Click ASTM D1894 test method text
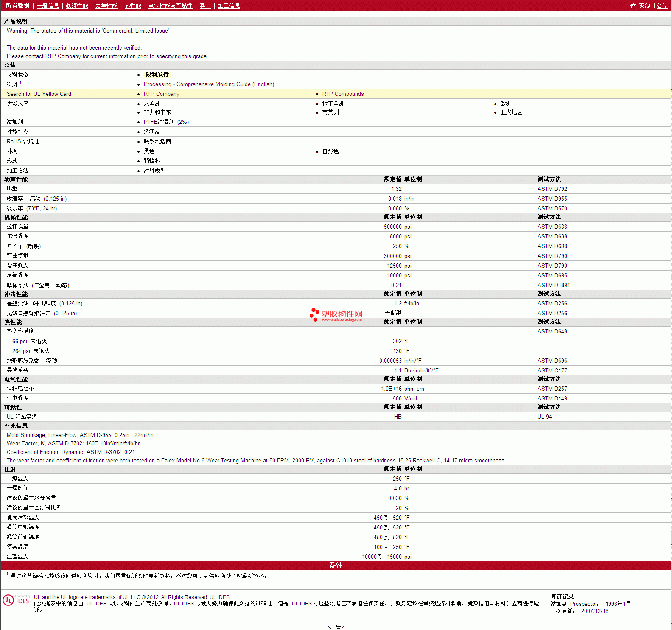 pyautogui.click(x=554, y=286)
